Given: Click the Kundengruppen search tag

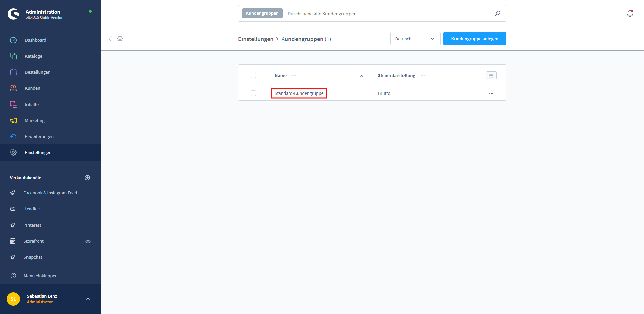Looking at the screenshot, I should click(262, 13).
